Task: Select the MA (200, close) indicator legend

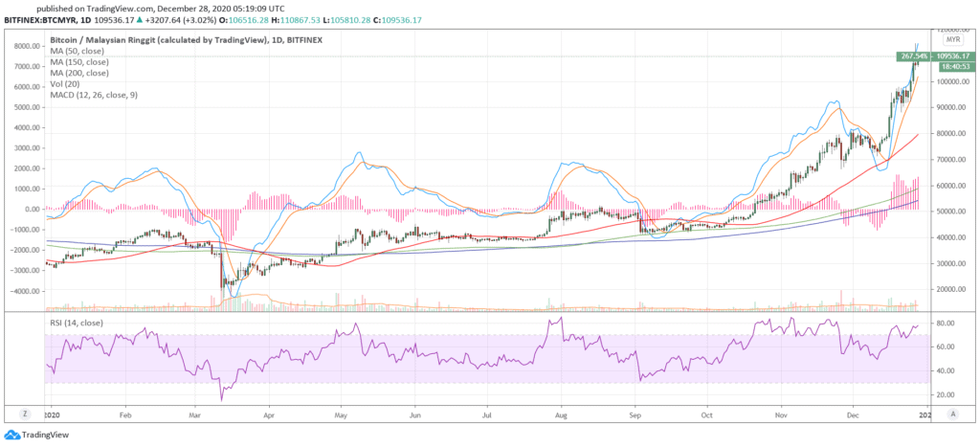Action: [81, 73]
